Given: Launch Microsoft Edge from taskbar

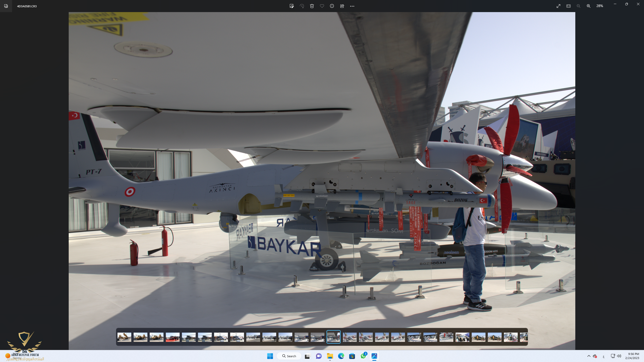Looking at the screenshot, I should (341, 356).
